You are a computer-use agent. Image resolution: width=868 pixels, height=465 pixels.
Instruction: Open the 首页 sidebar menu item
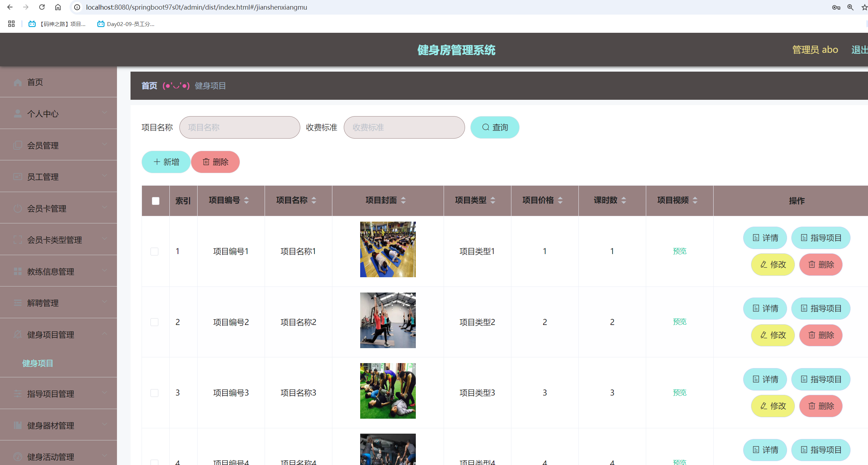[x=35, y=82]
